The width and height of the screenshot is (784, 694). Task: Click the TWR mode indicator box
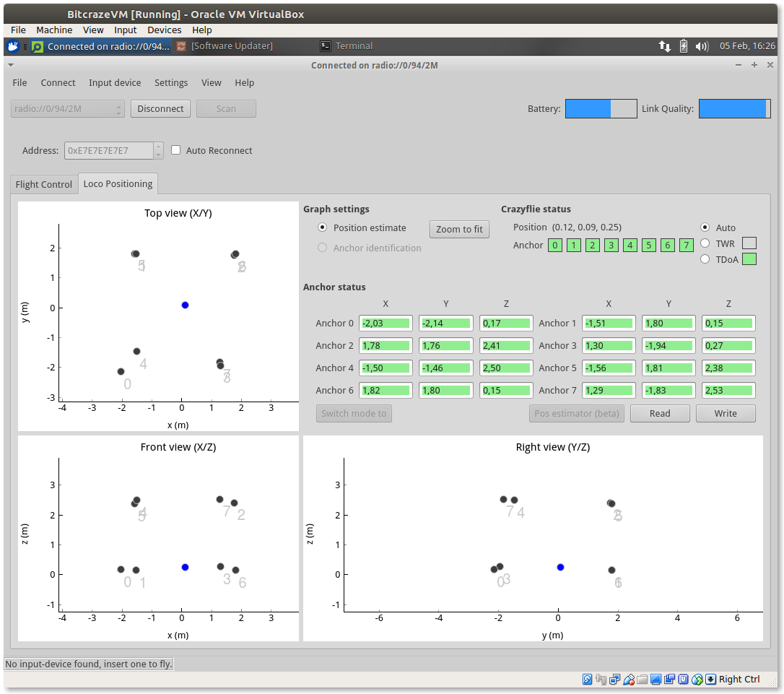749,243
